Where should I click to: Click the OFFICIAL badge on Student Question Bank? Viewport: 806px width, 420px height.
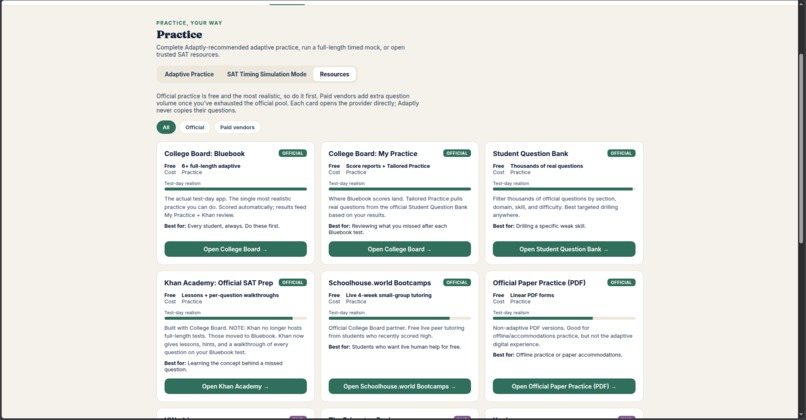[x=621, y=153]
